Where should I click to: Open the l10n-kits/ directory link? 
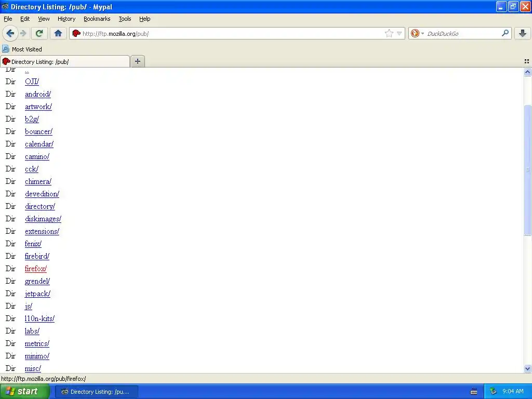pyautogui.click(x=39, y=318)
